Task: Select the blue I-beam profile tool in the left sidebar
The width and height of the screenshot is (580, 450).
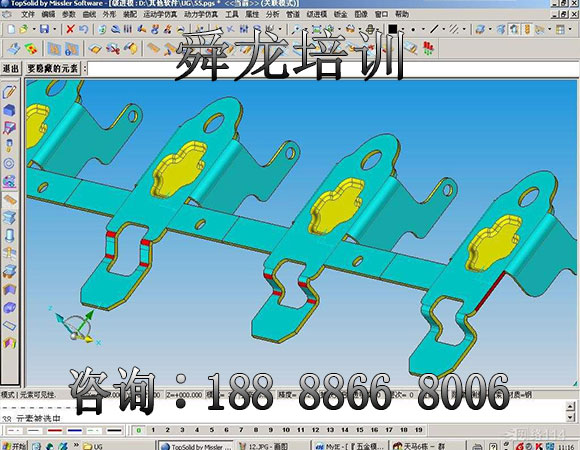Action: click(9, 217)
